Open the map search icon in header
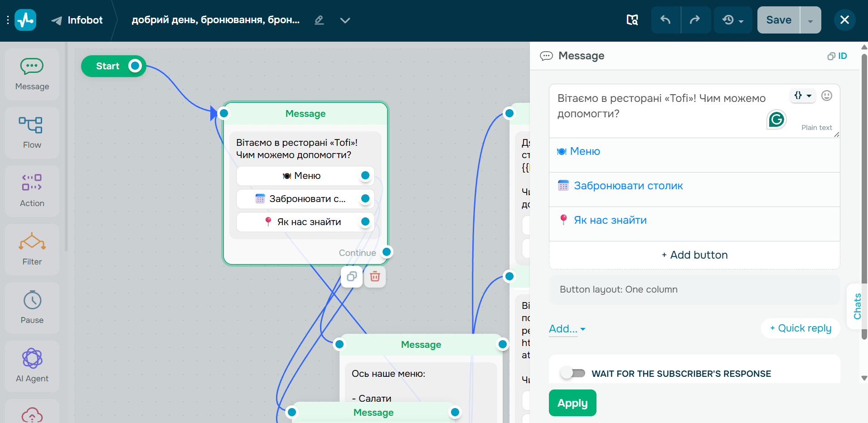This screenshot has width=868, height=423. [632, 20]
